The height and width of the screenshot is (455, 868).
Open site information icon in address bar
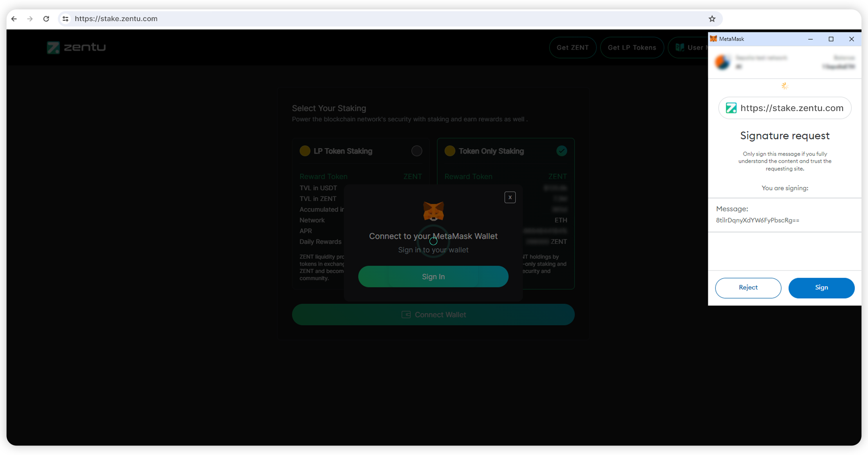66,19
